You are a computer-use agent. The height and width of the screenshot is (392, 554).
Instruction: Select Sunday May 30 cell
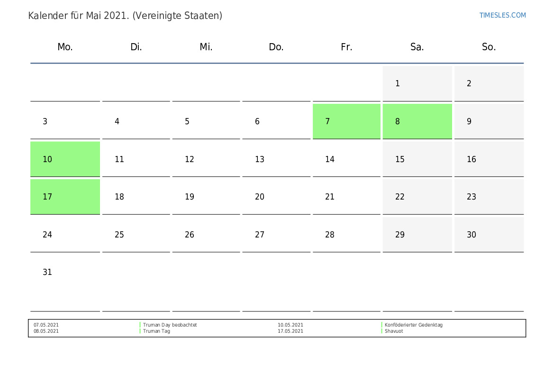click(489, 235)
